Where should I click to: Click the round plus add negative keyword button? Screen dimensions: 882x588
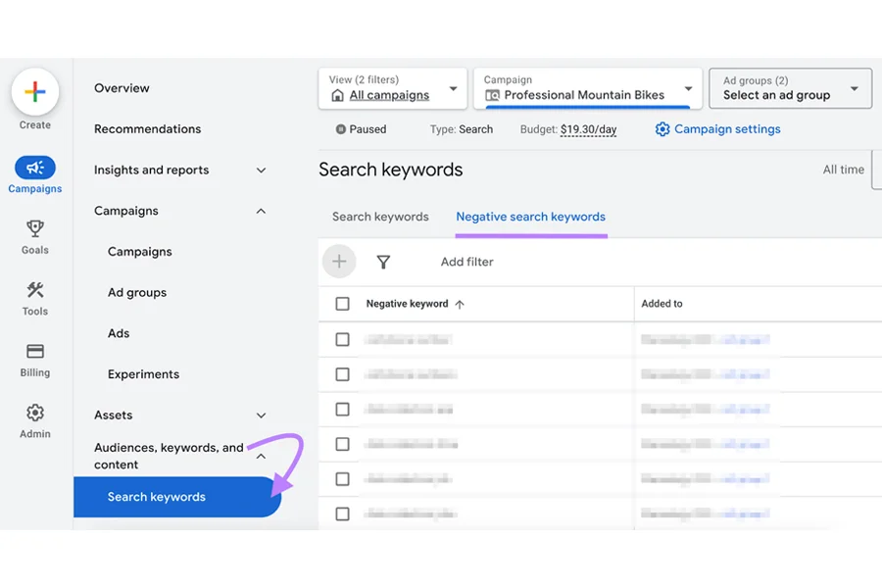(339, 262)
